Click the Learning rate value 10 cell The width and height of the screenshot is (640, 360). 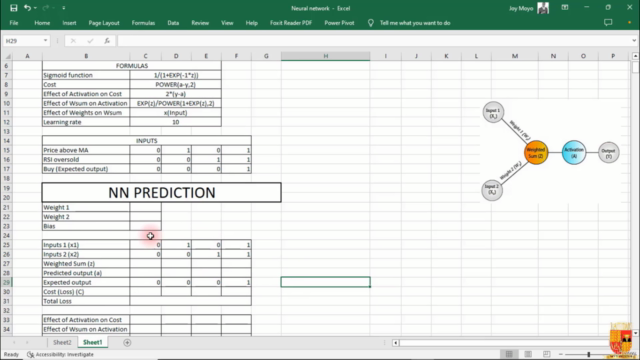(x=176, y=122)
